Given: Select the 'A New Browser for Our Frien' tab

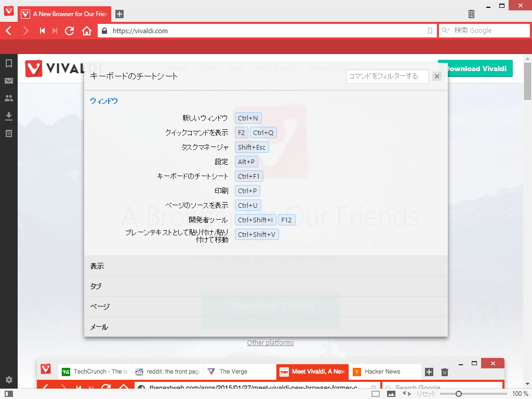Looking at the screenshot, I should click(x=64, y=14).
